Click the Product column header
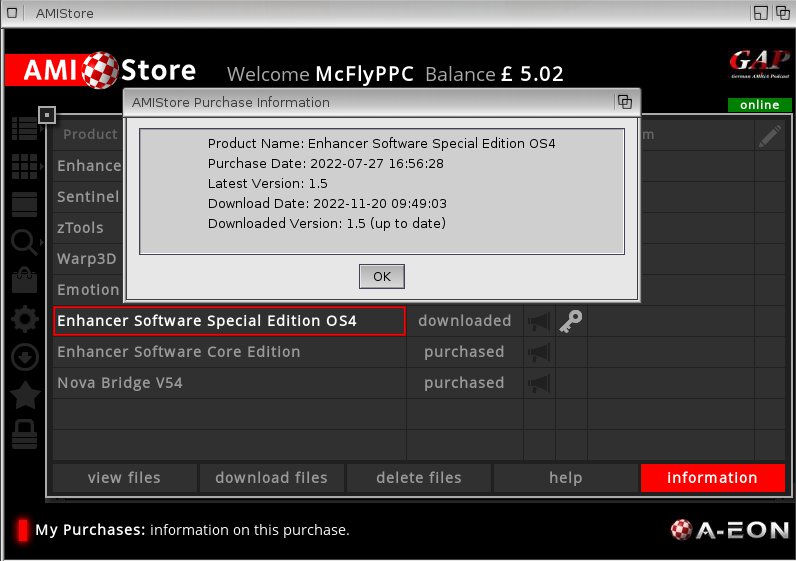Viewport: 796px width, 561px height. (90, 135)
